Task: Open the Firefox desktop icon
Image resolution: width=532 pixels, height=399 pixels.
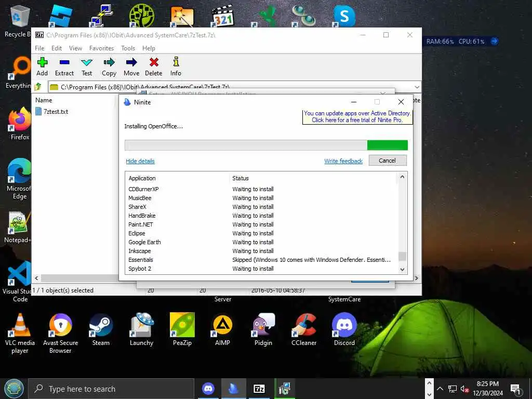Action: (20, 124)
